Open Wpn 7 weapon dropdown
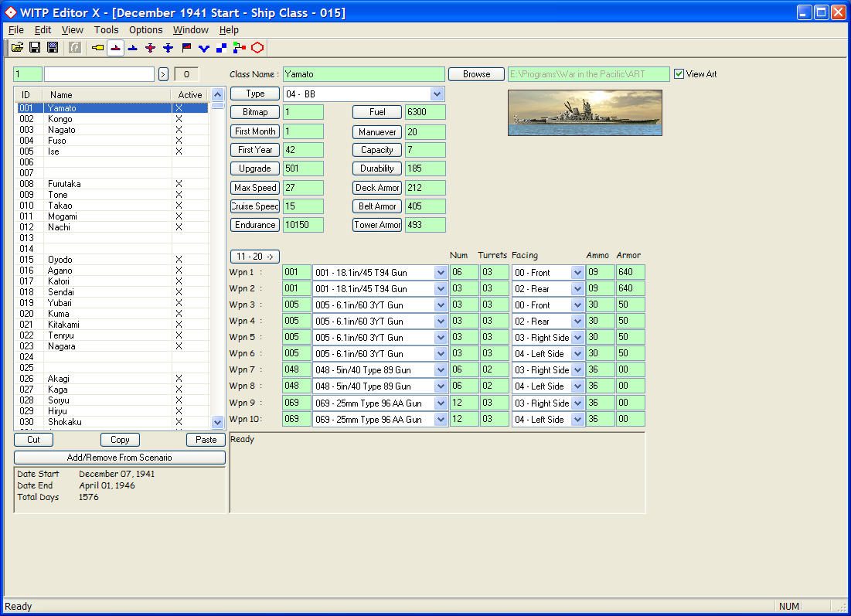 pyautogui.click(x=441, y=370)
